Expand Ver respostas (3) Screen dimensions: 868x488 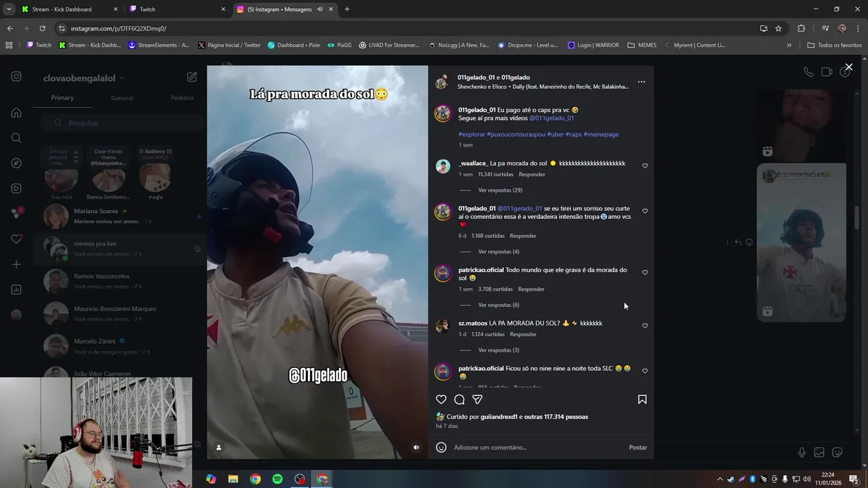pos(498,350)
